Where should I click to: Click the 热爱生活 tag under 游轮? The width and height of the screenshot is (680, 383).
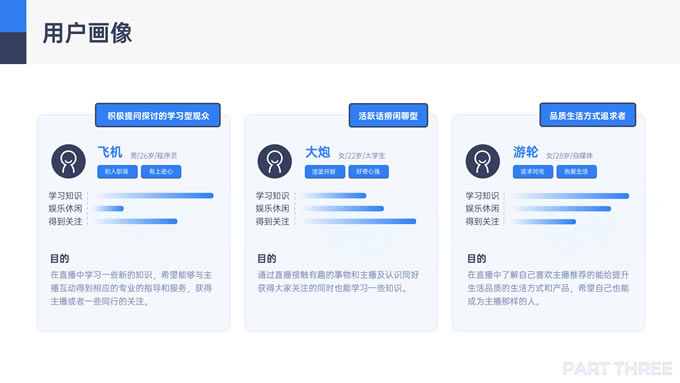point(577,172)
